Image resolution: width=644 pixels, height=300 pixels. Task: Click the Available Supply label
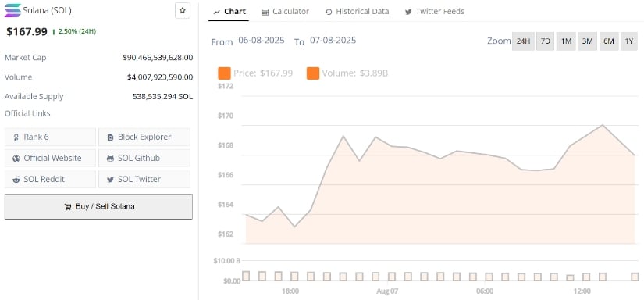(x=34, y=97)
